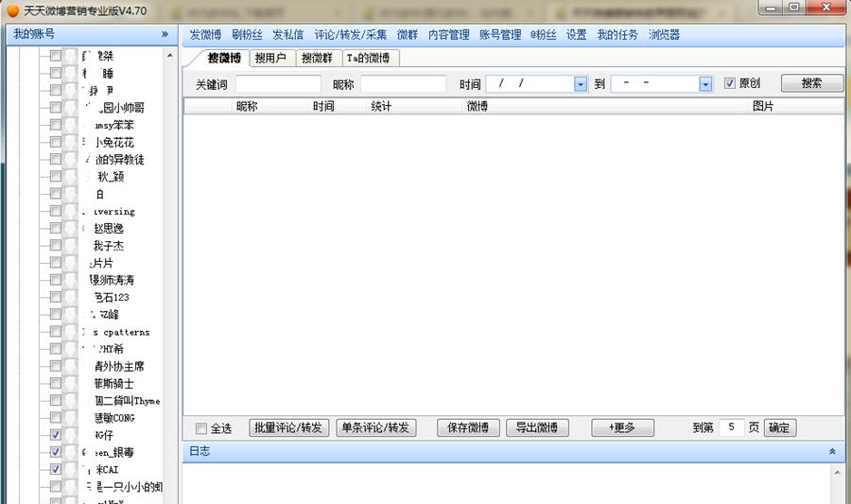Open the start date dropdown after 时间

tap(581, 84)
